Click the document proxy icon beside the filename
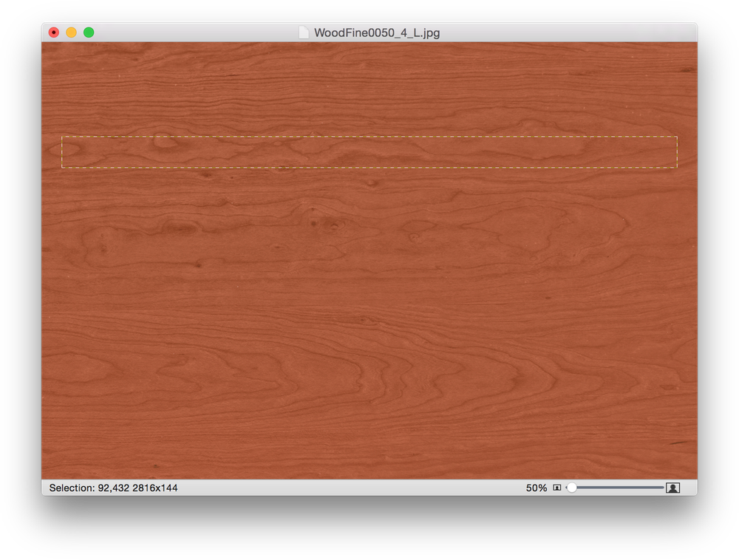Image resolution: width=739 pixels, height=560 pixels. (x=304, y=32)
